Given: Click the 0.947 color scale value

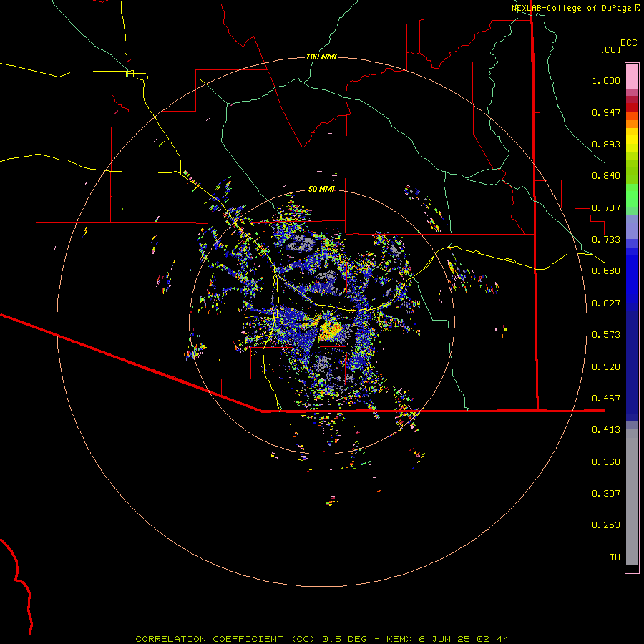Looking at the screenshot, I should pos(606,112).
